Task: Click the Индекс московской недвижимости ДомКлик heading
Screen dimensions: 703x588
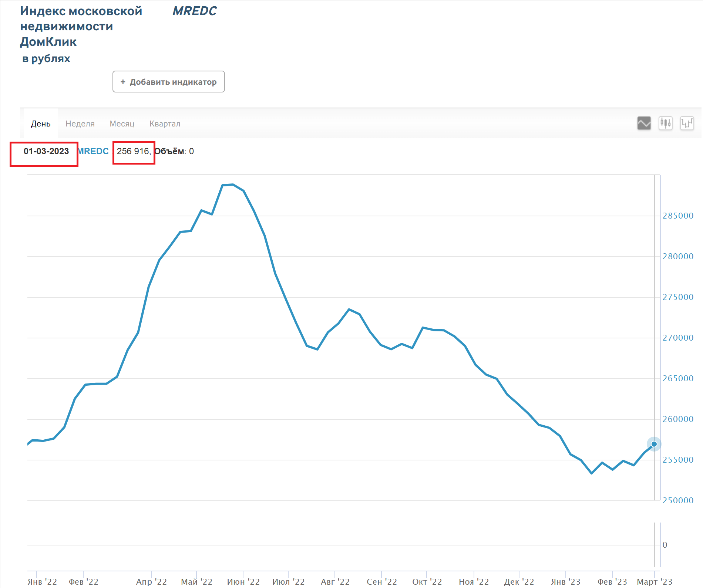Action: tap(81, 26)
